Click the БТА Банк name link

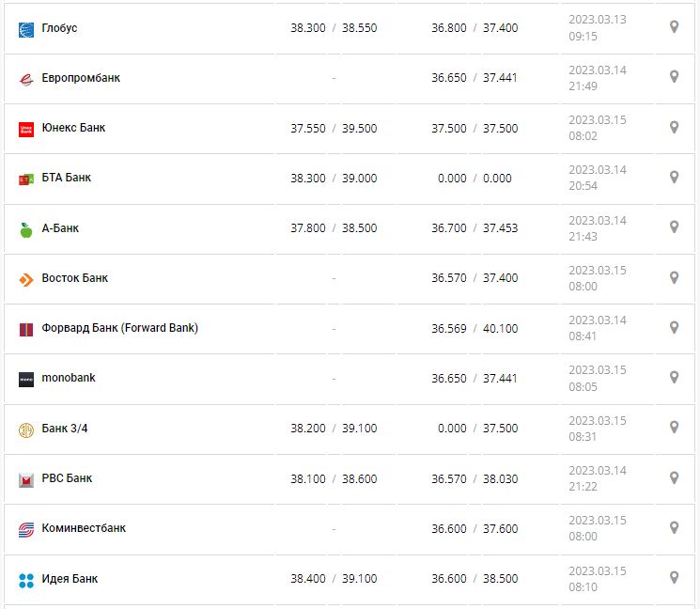click(67, 178)
